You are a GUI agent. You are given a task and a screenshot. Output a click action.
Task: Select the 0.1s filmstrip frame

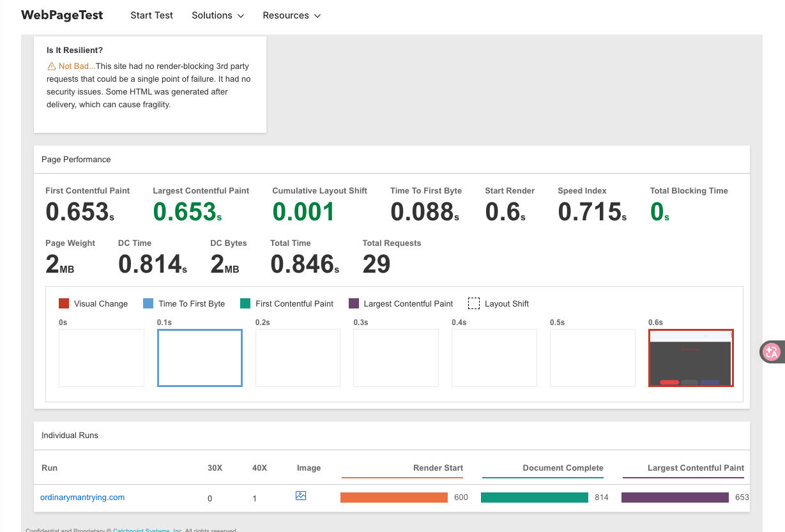(x=200, y=358)
